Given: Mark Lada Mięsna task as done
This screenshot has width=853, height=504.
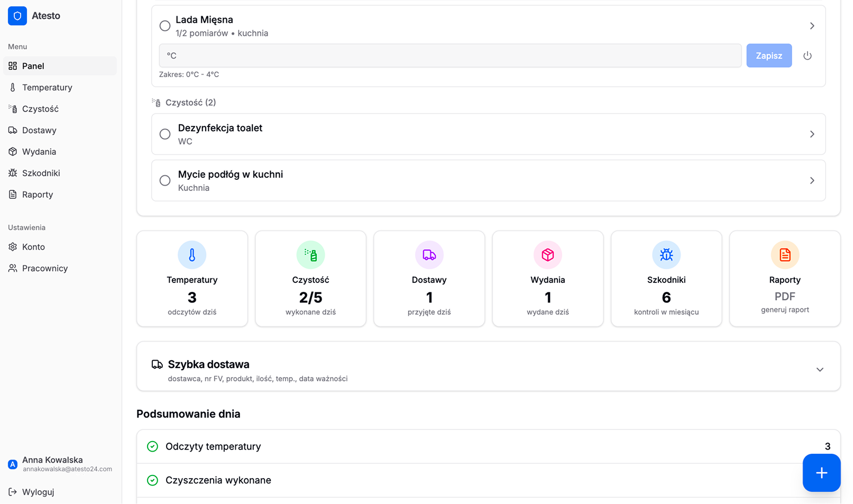Looking at the screenshot, I should (165, 26).
